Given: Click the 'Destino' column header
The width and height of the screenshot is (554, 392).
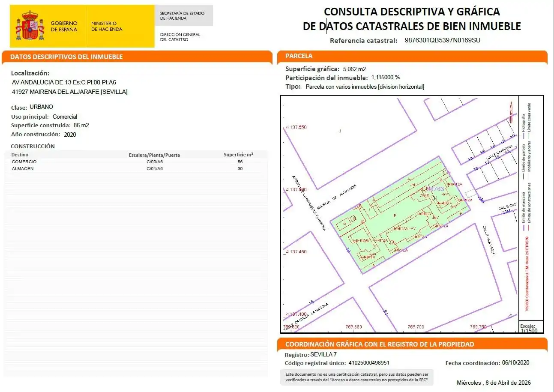Looking at the screenshot, I should coord(20,155).
